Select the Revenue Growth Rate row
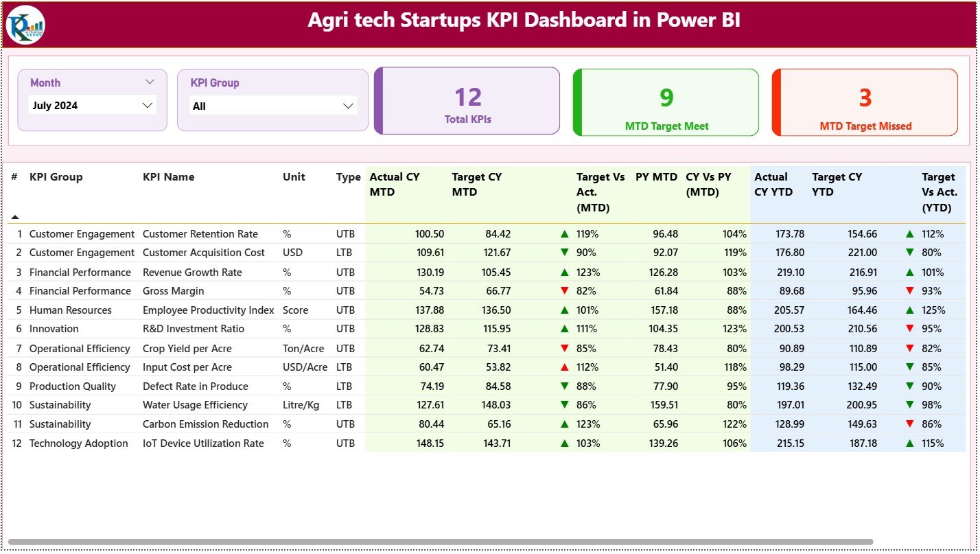Screen dimensions: 980x554 point(192,273)
